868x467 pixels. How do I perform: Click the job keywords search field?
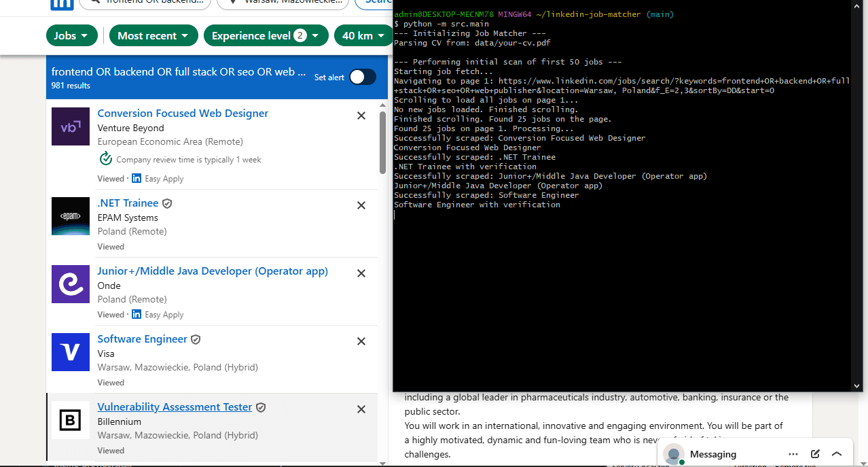coord(145,3)
